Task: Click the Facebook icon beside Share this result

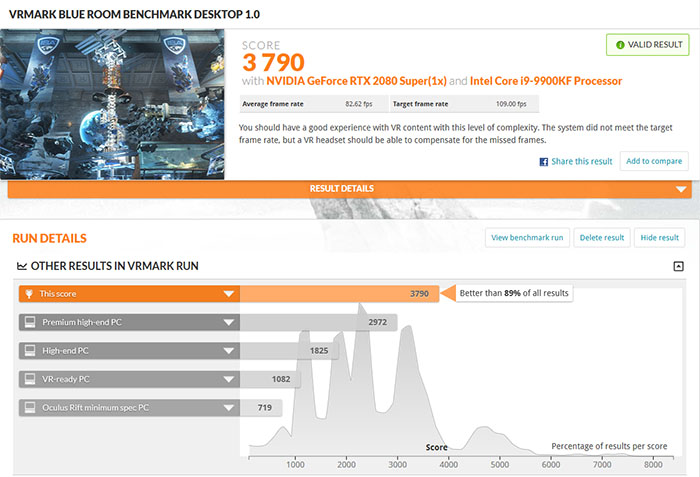Action: point(544,162)
